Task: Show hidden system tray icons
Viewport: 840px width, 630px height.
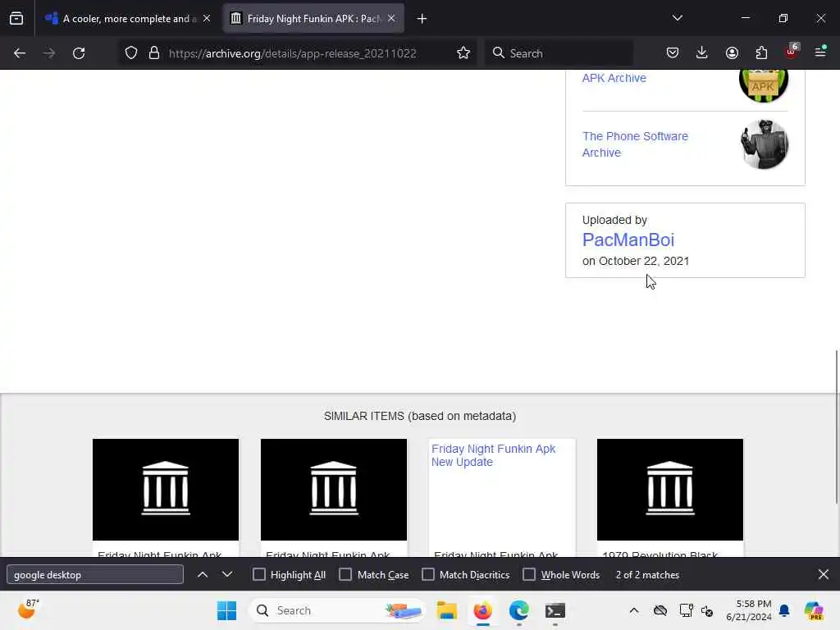Action: (634, 610)
